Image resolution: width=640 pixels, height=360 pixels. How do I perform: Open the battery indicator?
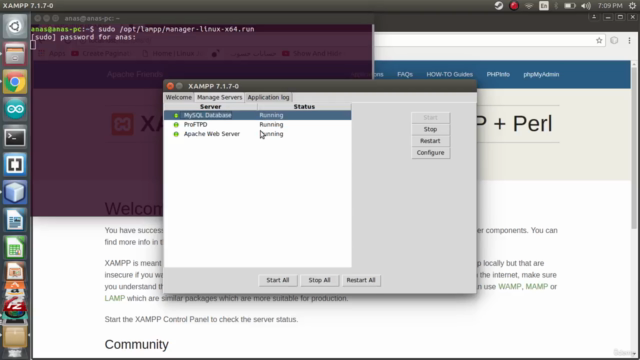pyautogui.click(x=570, y=6)
